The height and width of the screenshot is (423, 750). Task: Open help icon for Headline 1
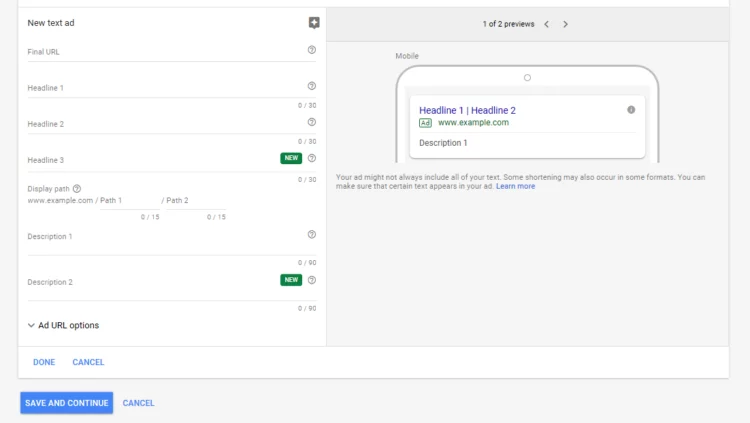[311, 86]
